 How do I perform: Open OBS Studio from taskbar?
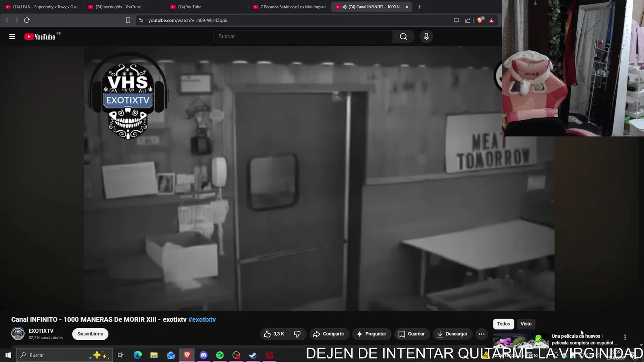pos(236,355)
